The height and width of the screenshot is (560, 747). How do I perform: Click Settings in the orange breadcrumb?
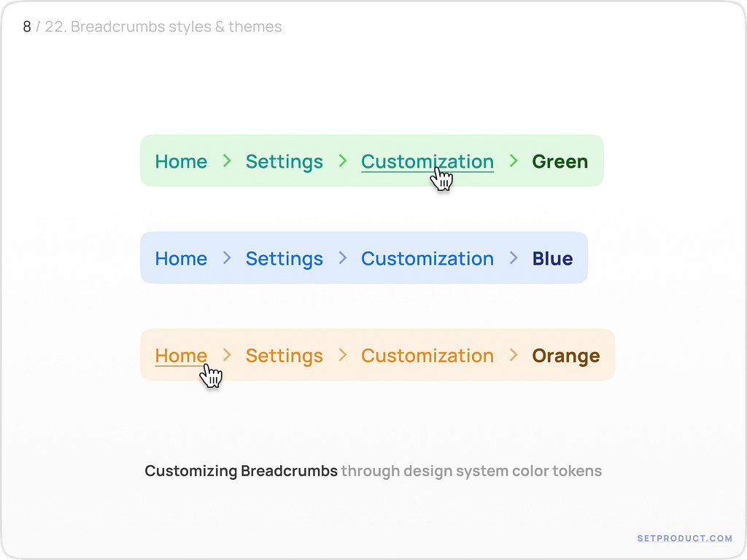(285, 355)
